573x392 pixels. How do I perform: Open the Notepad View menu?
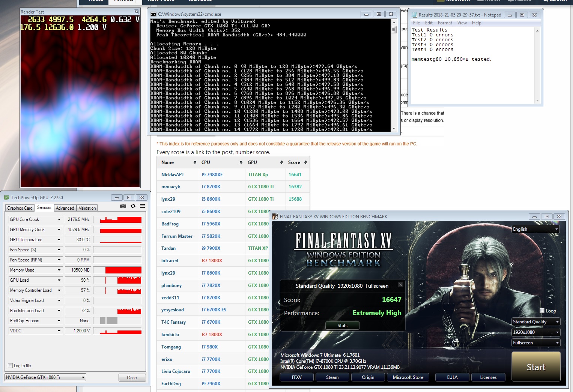point(462,23)
